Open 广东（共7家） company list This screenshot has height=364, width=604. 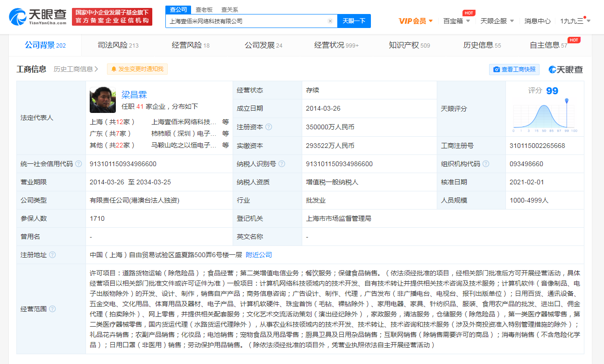(111, 133)
